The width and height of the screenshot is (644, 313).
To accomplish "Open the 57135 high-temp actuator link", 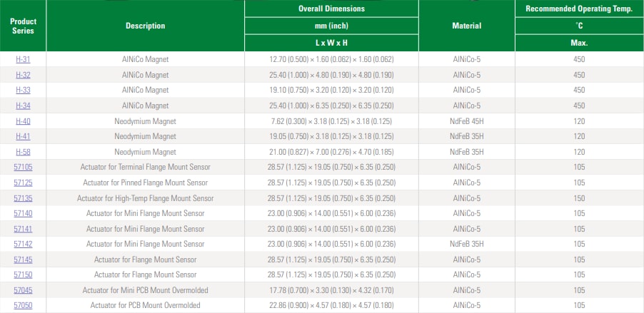I will click(23, 198).
